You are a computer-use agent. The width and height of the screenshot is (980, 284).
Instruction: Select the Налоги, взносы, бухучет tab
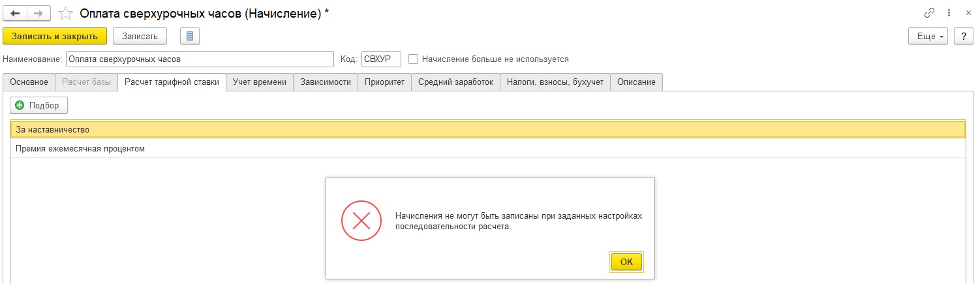point(556,82)
